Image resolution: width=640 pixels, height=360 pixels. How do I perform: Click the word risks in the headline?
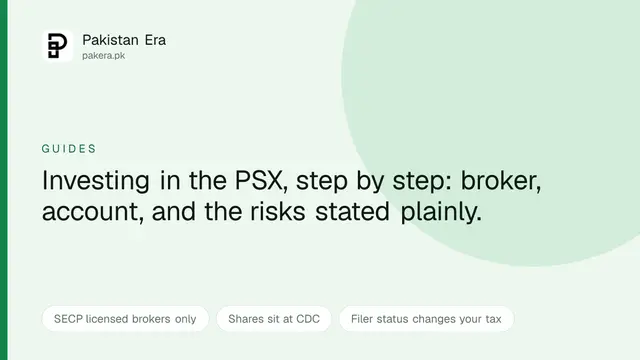click(x=278, y=212)
